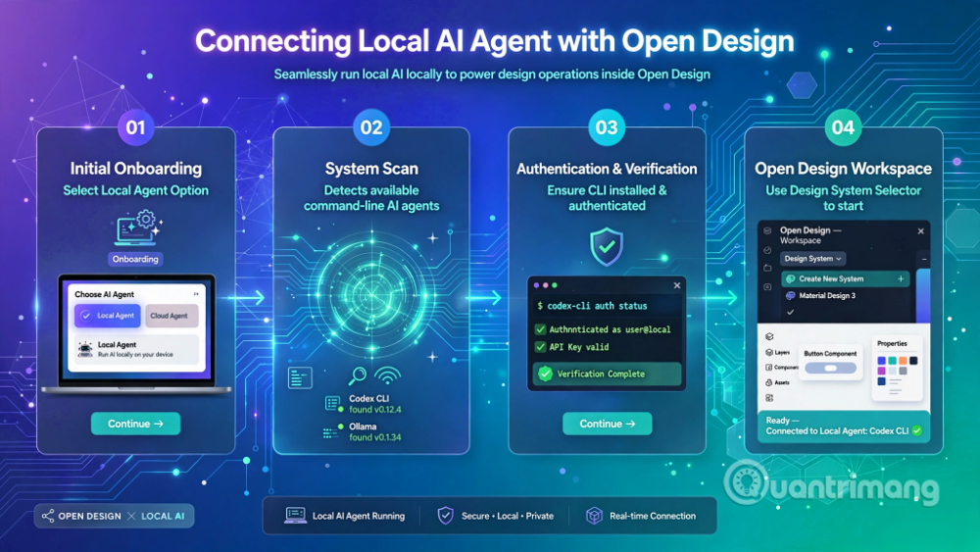
Task: Toggle the Authenticated as user@local checkbox
Action: (x=540, y=329)
